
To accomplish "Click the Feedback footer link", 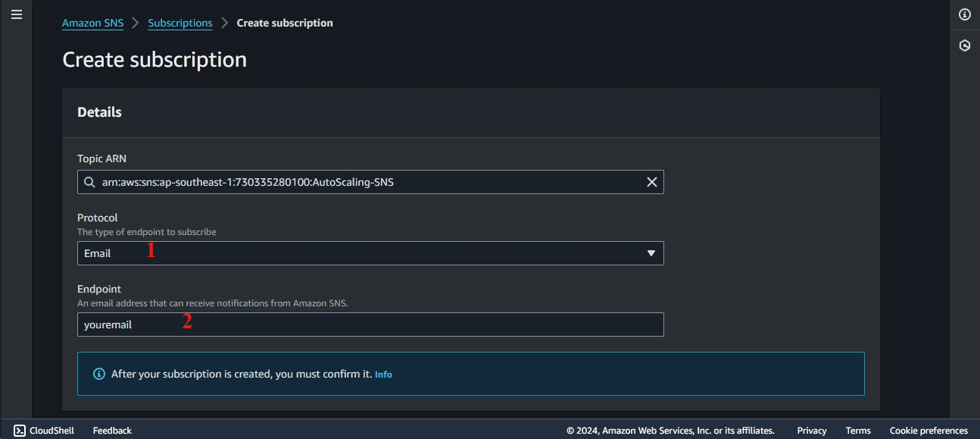I will click(x=112, y=431).
